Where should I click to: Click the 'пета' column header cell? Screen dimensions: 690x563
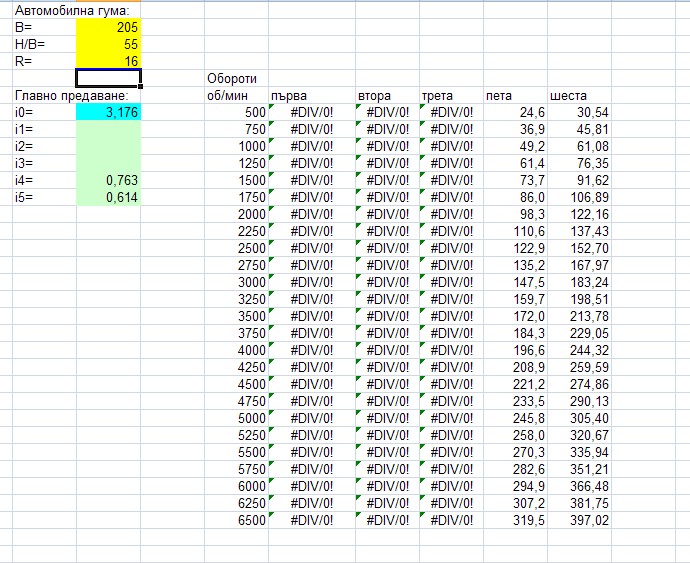tap(513, 95)
